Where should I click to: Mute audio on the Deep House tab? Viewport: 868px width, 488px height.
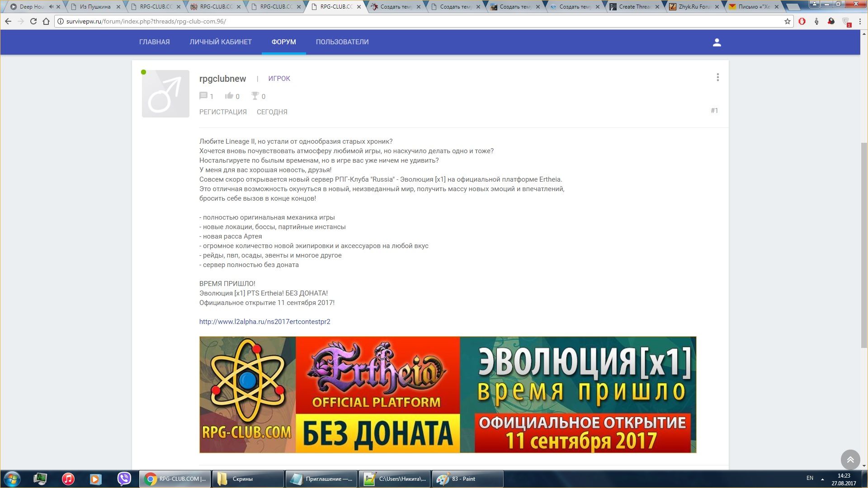(51, 7)
